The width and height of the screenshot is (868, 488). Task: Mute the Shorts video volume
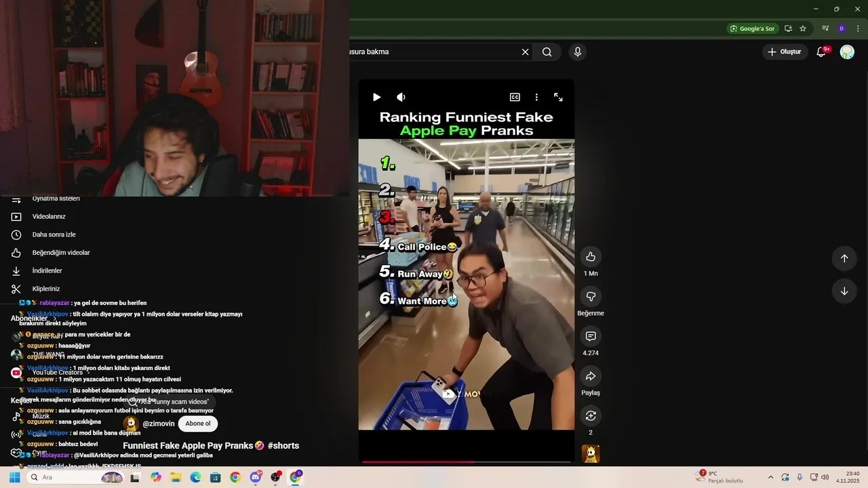[401, 97]
